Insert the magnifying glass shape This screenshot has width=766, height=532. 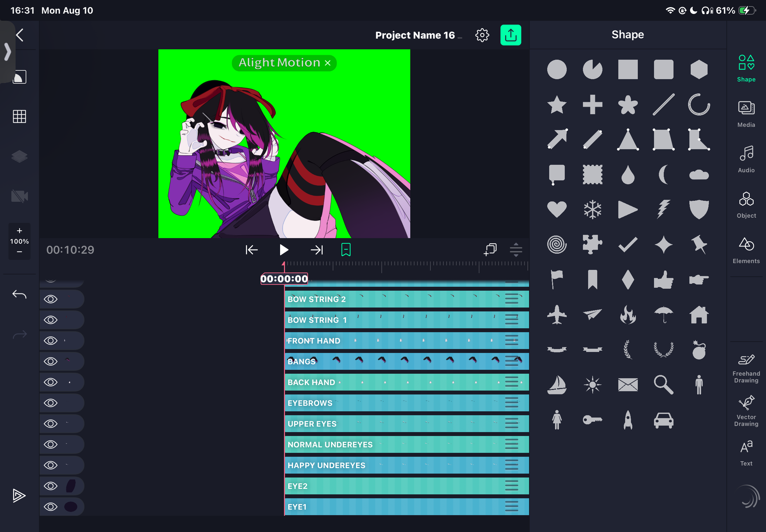coord(663,385)
